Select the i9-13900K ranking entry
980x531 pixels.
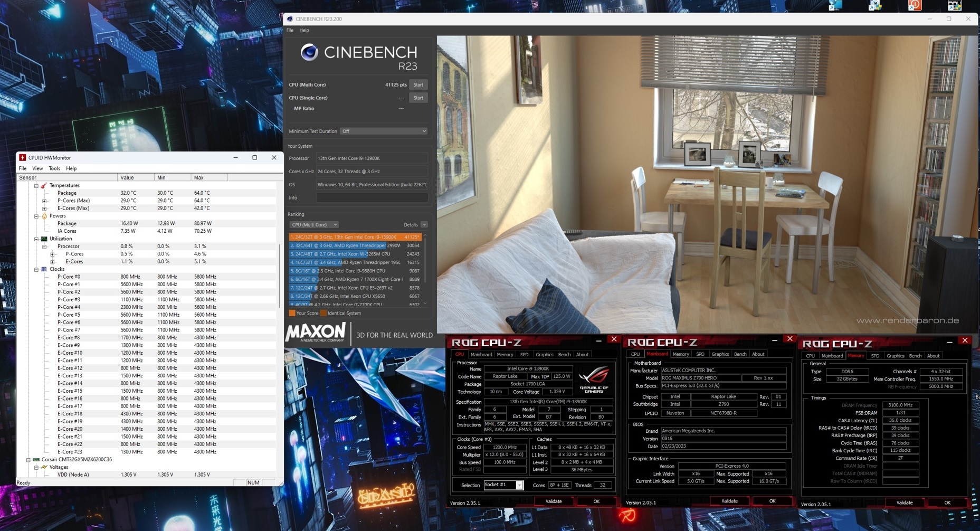[x=355, y=238]
